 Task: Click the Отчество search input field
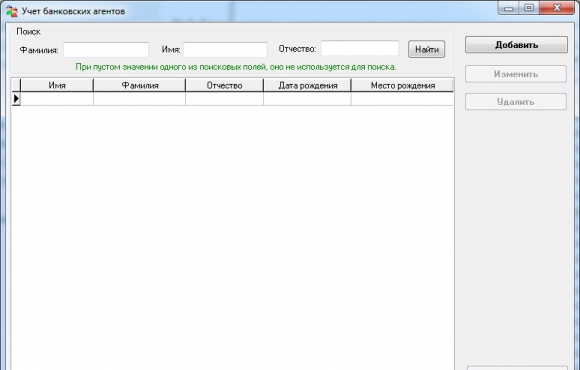click(360, 48)
